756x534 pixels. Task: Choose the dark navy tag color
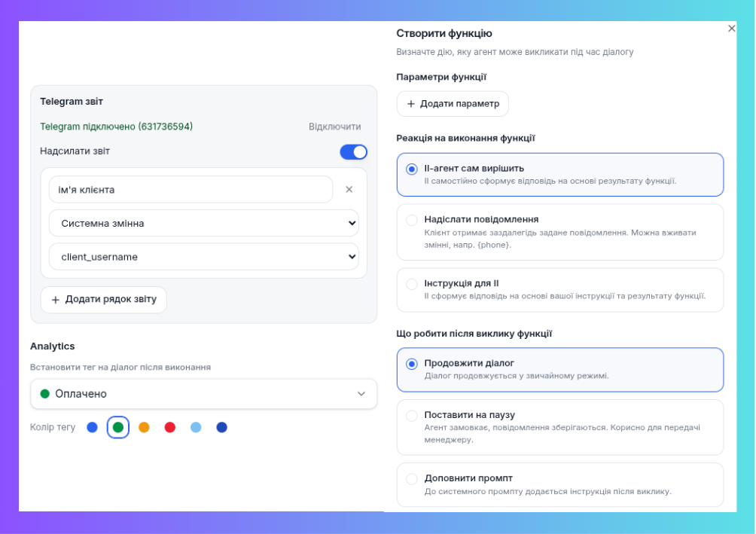coord(222,427)
